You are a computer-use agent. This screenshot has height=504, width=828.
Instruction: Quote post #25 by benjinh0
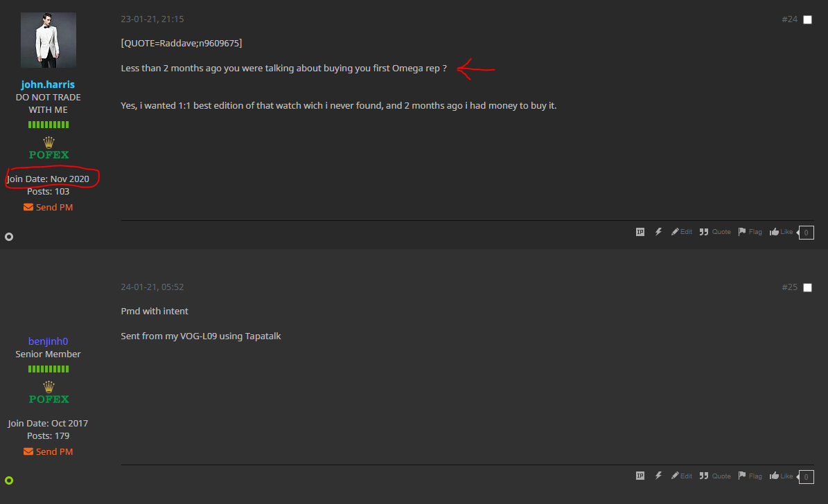pos(715,476)
